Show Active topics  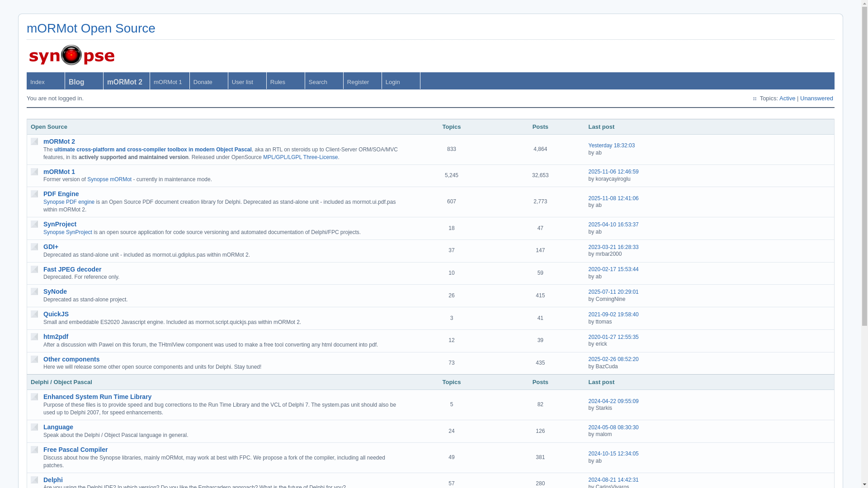[787, 99]
